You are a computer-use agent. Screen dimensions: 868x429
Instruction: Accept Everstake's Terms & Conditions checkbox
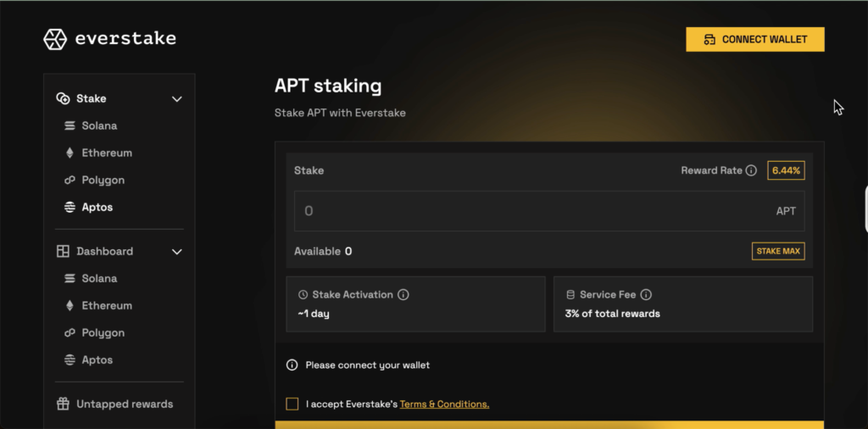pyautogui.click(x=292, y=404)
